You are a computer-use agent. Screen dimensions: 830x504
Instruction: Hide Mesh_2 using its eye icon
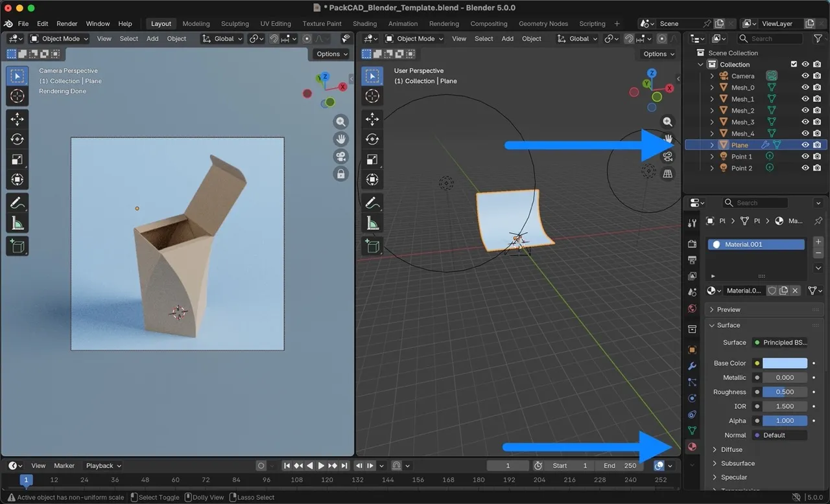tap(805, 111)
